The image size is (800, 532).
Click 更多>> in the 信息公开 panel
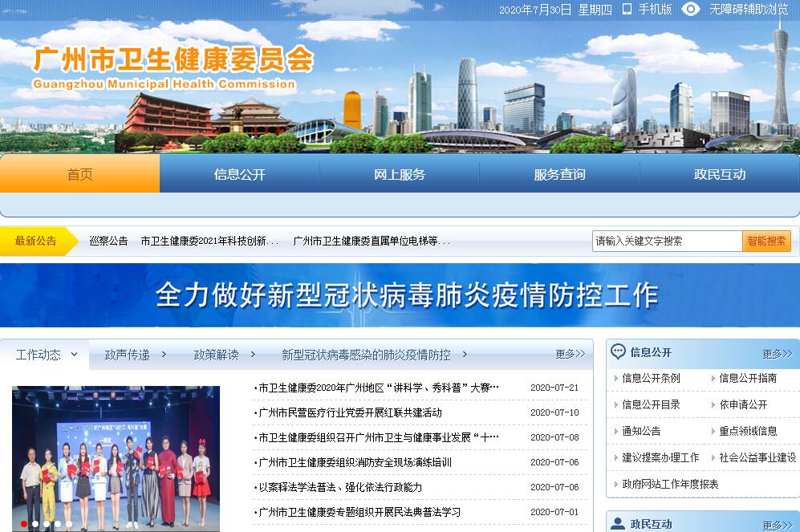[x=777, y=354]
